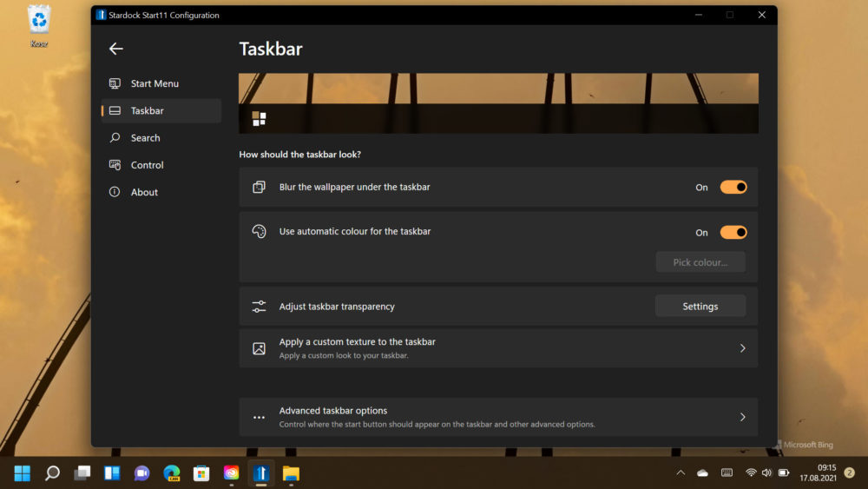This screenshot has width=868, height=489.
Task: Open taskbar transparency Settings
Action: pos(700,307)
